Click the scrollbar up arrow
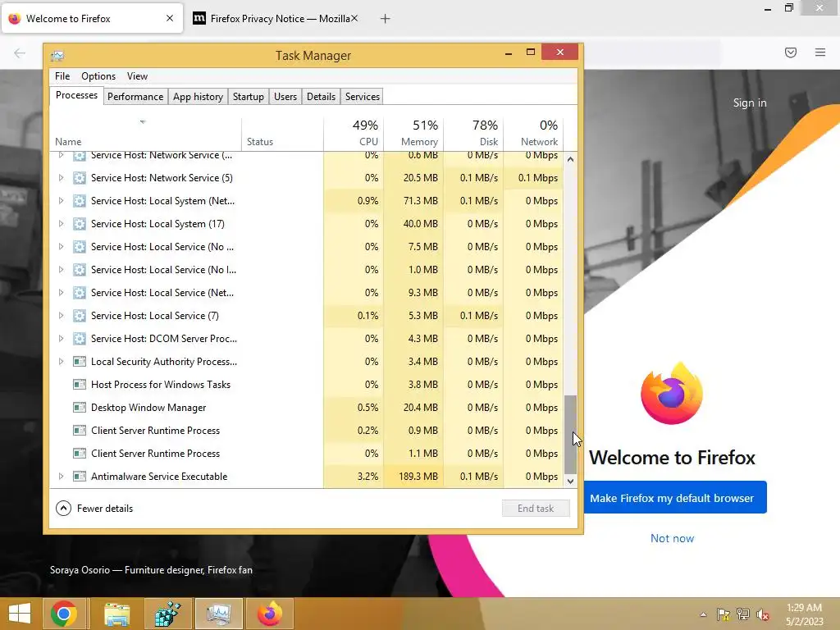The width and height of the screenshot is (840, 630). pos(571,160)
